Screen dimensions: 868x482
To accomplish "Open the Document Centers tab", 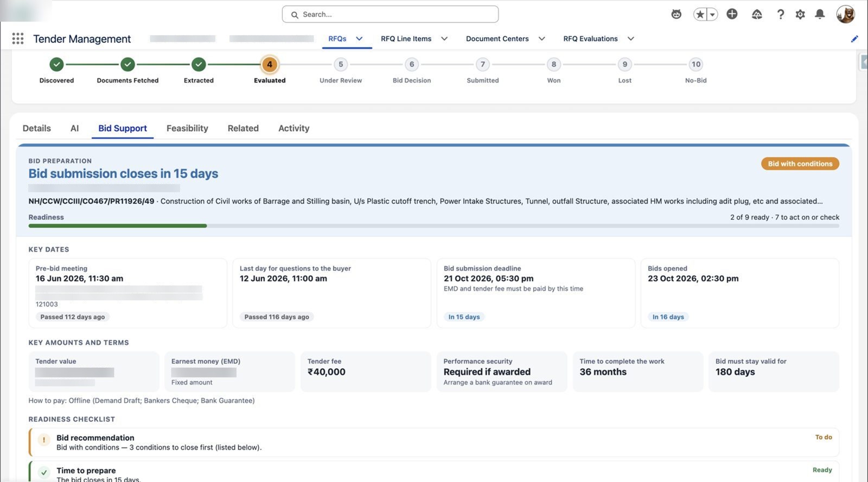I will click(x=497, y=38).
